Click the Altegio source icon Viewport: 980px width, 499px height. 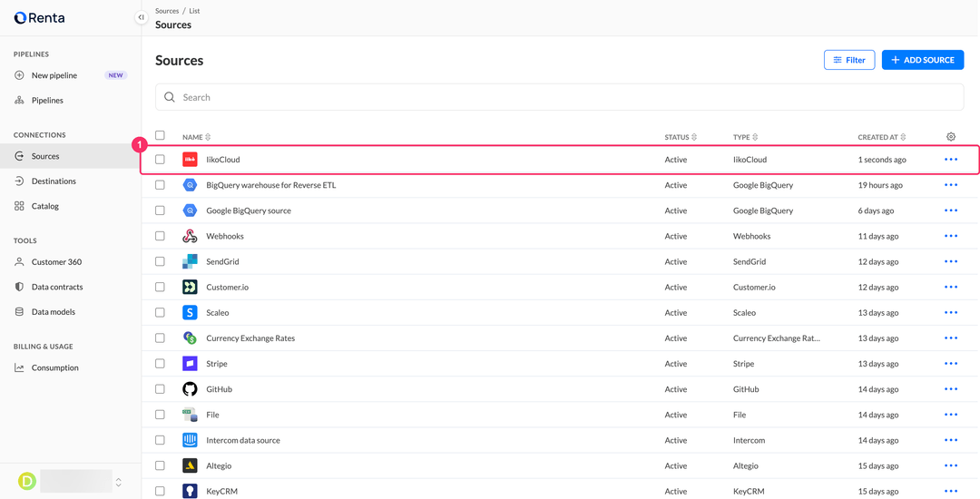[190, 466]
